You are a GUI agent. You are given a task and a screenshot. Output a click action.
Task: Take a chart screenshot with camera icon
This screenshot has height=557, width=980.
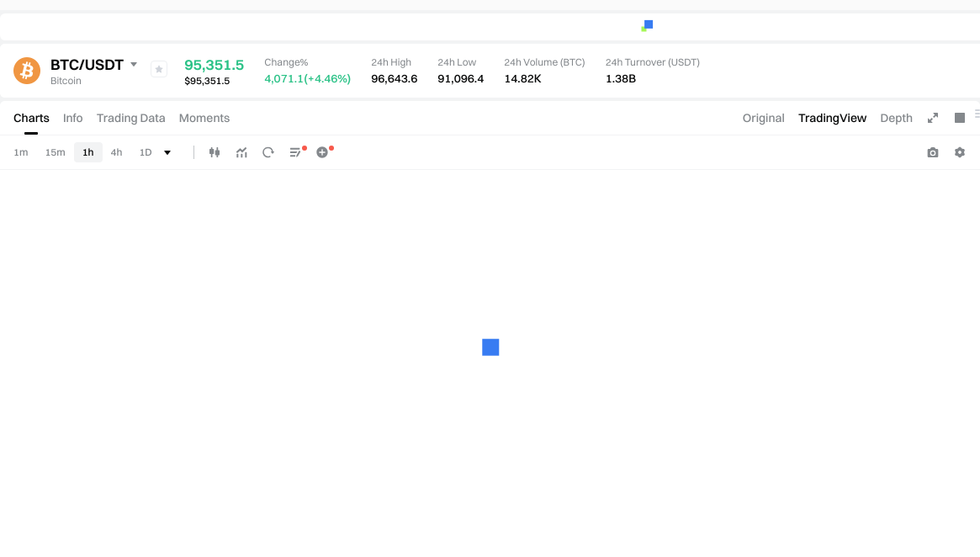coord(932,151)
